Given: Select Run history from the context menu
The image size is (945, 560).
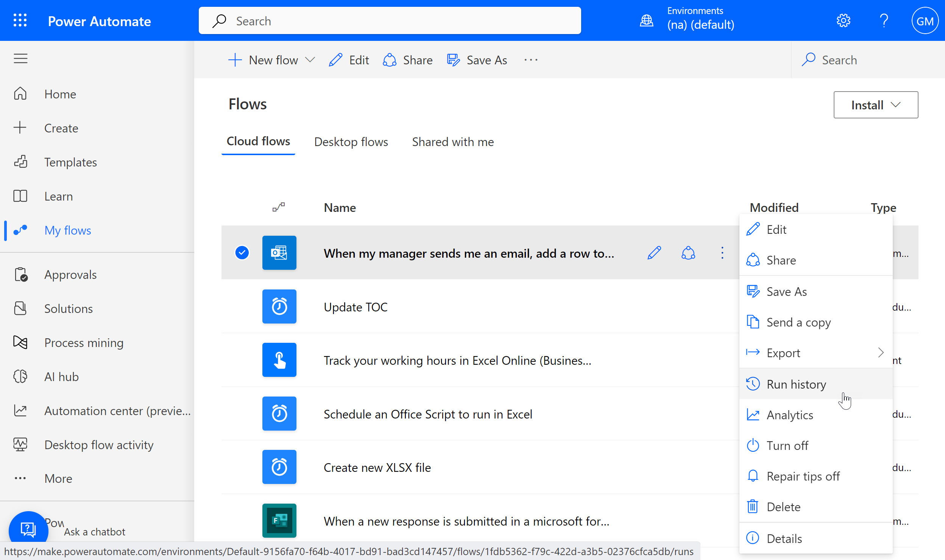Looking at the screenshot, I should [x=796, y=384].
